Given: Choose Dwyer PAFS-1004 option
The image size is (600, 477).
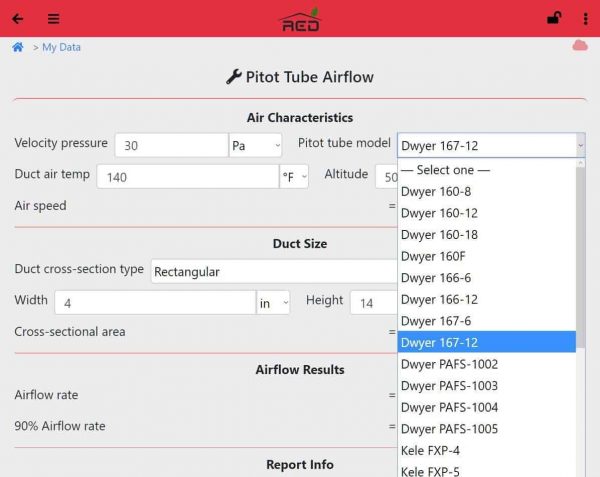Looking at the screenshot, I should [x=487, y=407].
